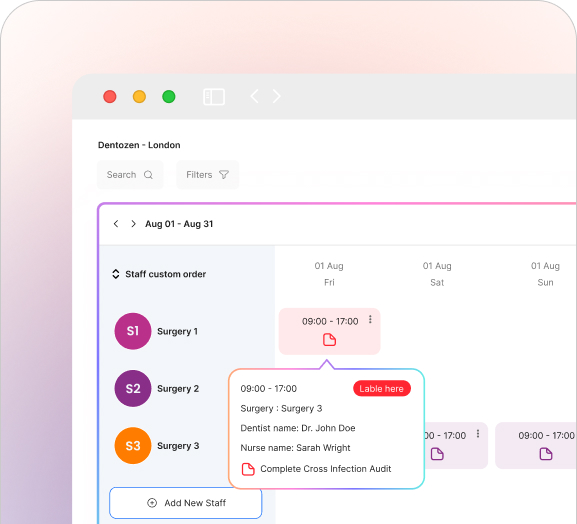Click the 01 Aug Fri column header

coord(329,274)
